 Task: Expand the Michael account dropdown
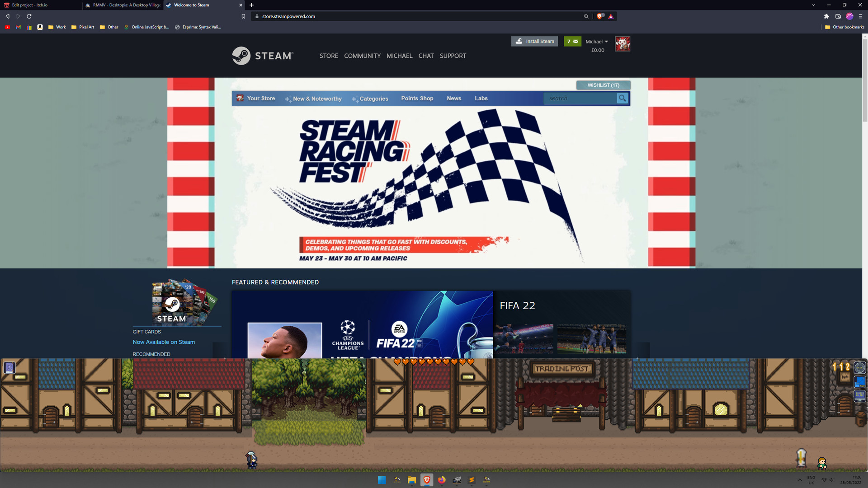click(597, 42)
